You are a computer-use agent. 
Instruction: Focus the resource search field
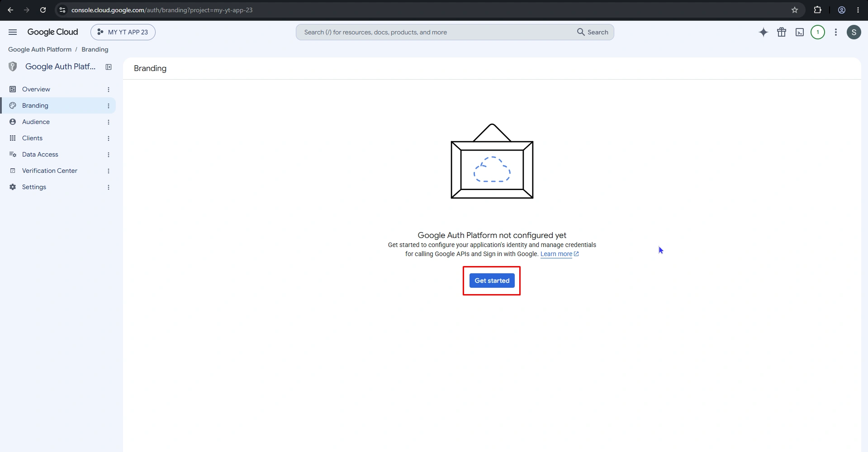[434, 32]
